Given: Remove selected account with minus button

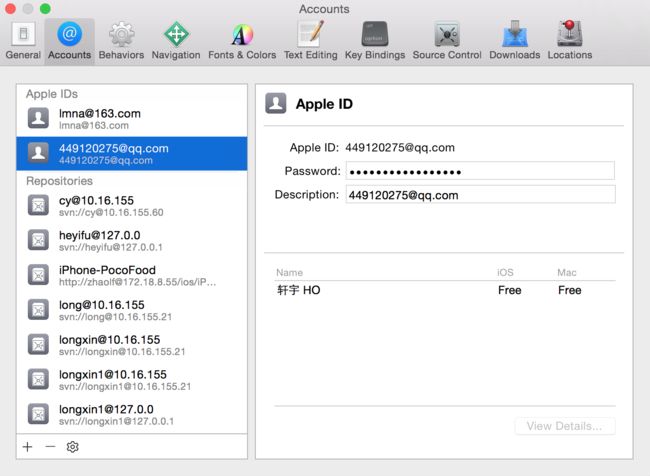Looking at the screenshot, I should pyautogui.click(x=50, y=447).
